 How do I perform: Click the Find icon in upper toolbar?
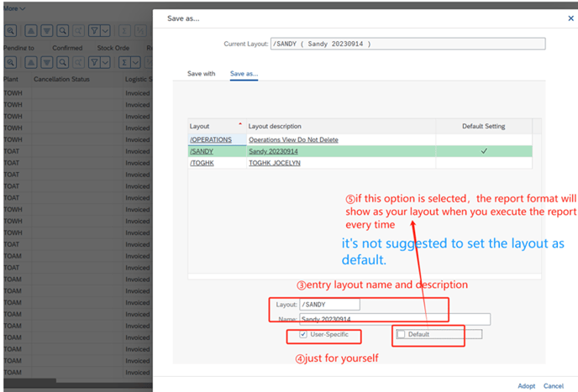(x=62, y=29)
